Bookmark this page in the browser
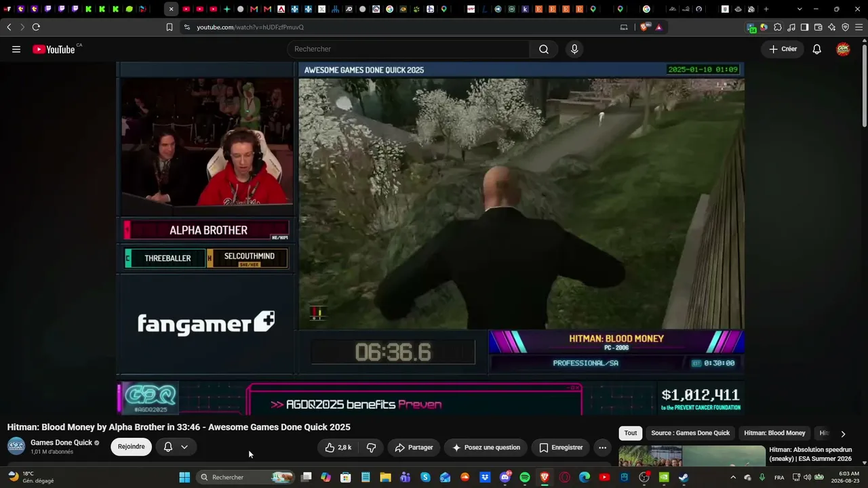The image size is (868, 488). [x=170, y=27]
